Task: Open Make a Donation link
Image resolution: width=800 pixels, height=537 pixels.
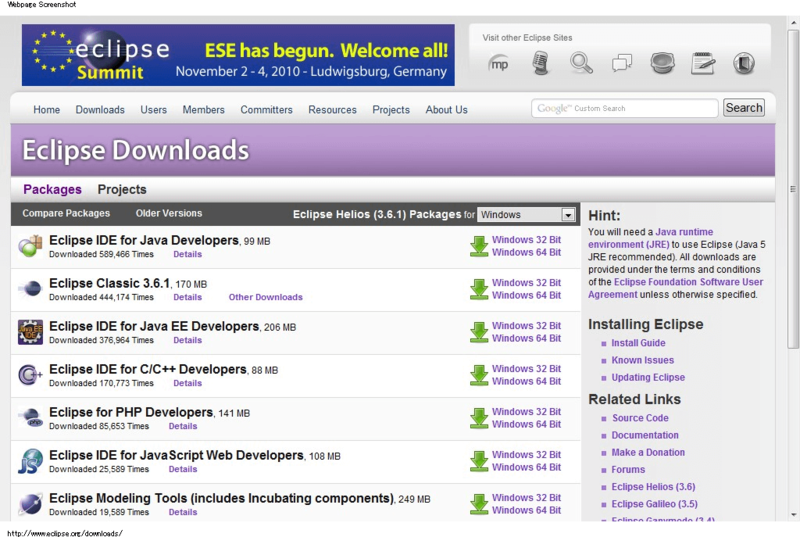Action: (648, 452)
